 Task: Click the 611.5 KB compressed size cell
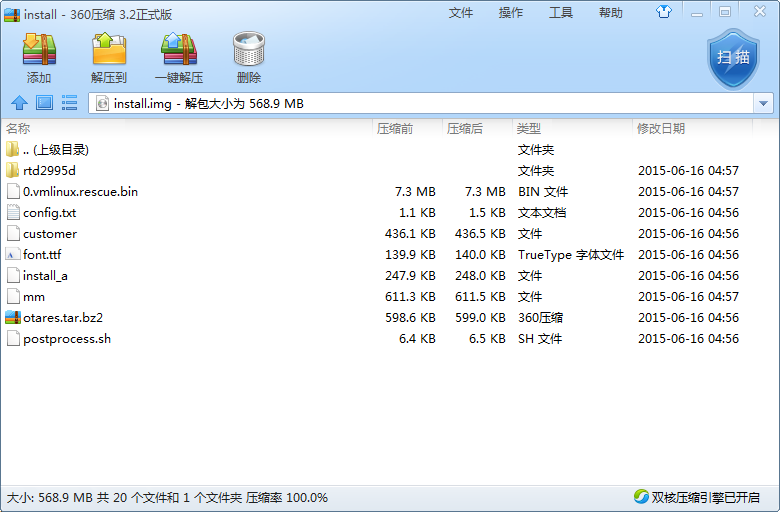[480, 297]
